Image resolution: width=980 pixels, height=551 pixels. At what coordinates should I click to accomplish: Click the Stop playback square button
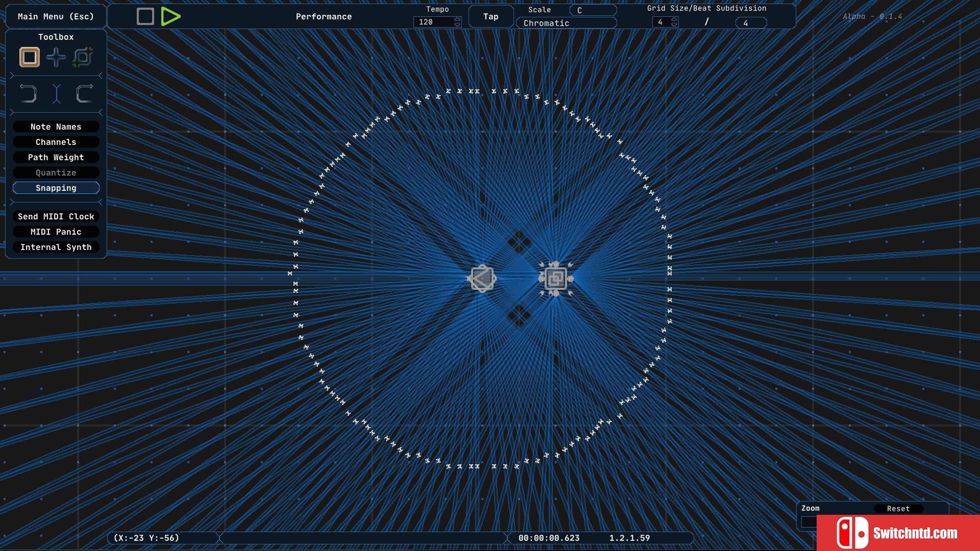[145, 16]
